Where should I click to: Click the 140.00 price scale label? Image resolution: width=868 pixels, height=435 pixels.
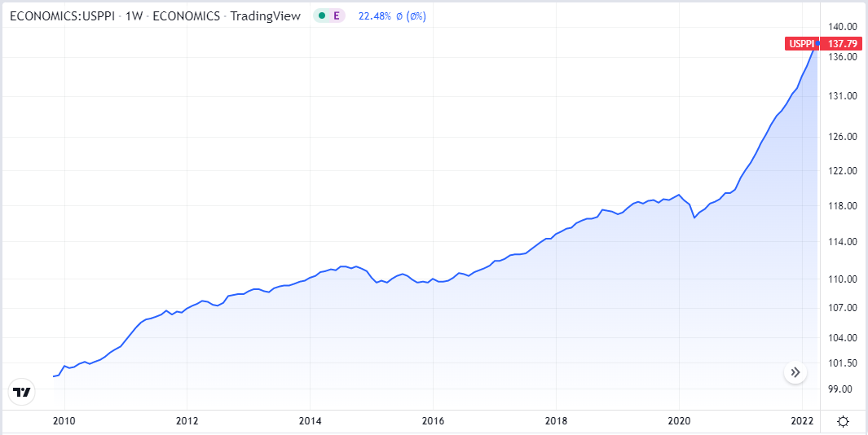[x=840, y=27]
